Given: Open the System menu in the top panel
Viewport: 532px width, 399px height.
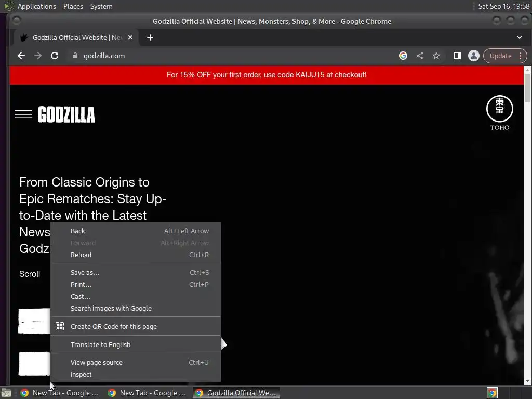Looking at the screenshot, I should coord(101,6).
